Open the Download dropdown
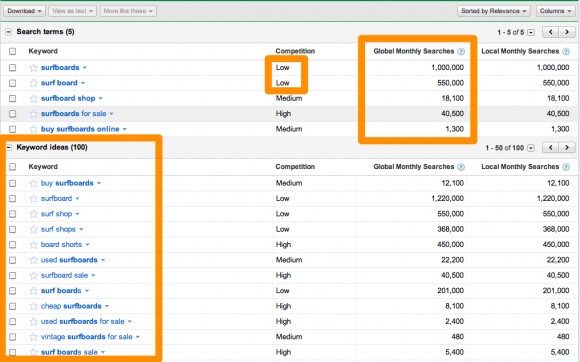580x362 pixels. click(x=24, y=11)
